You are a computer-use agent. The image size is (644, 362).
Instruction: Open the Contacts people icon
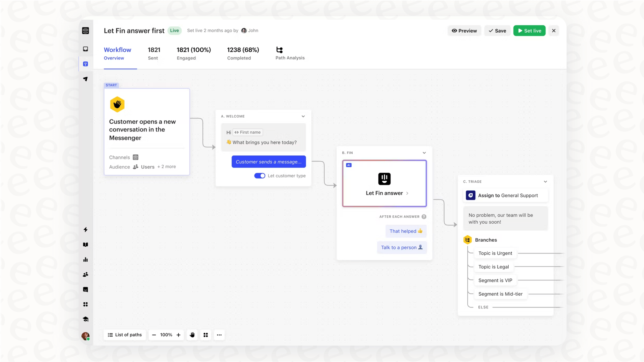click(85, 274)
